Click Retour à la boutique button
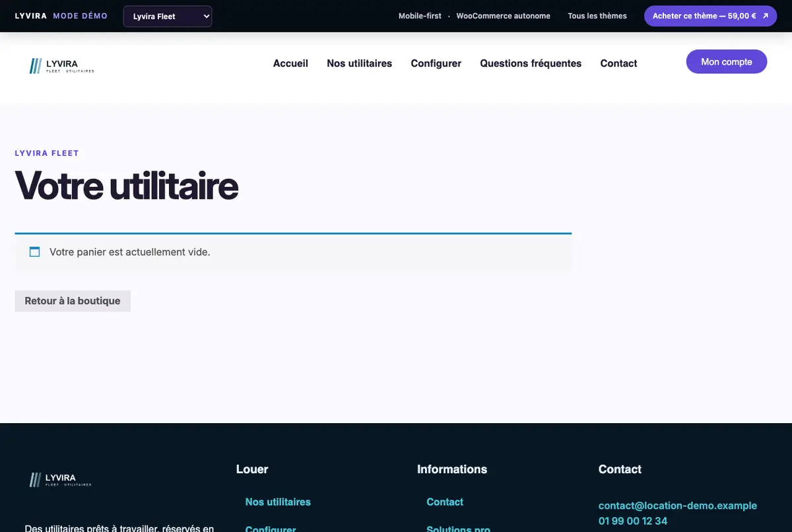Viewport: 792px width, 532px height. click(x=73, y=301)
